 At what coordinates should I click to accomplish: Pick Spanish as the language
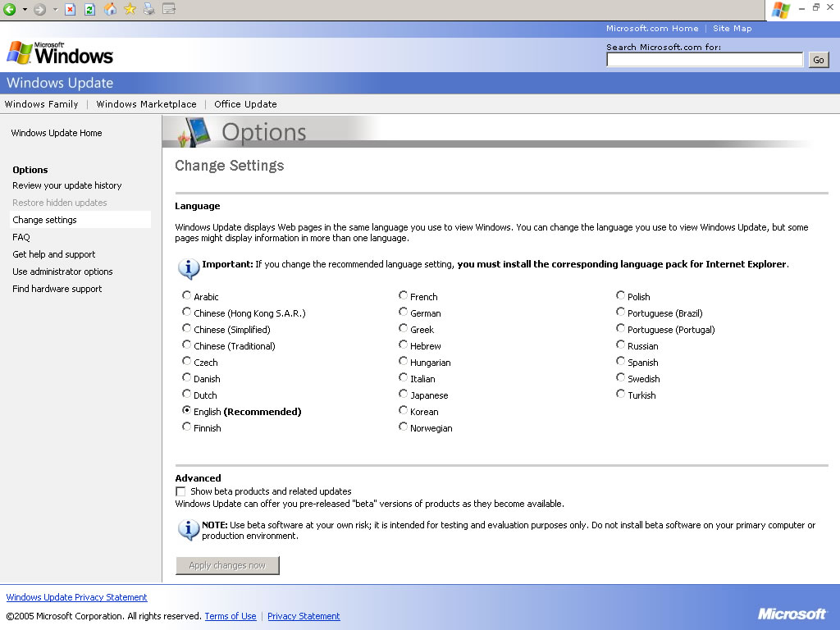tap(620, 361)
